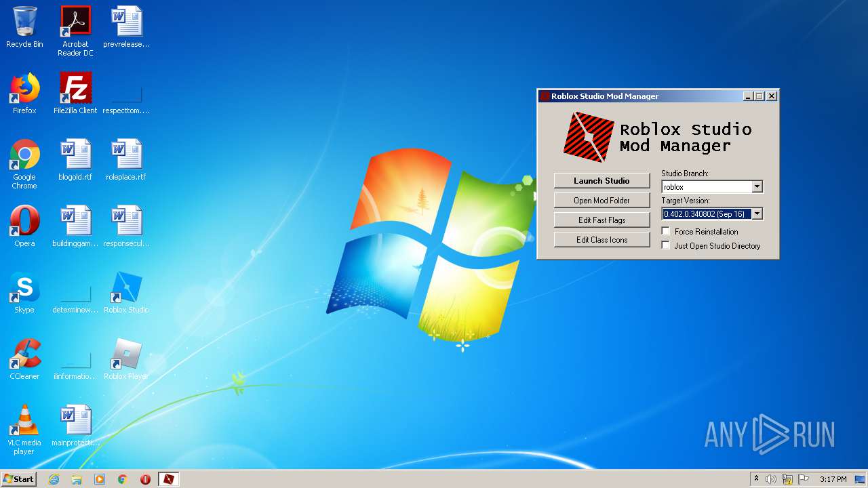Screen dimensions: 868x488
Task: Open Opera from the taskbar
Action: (145, 479)
